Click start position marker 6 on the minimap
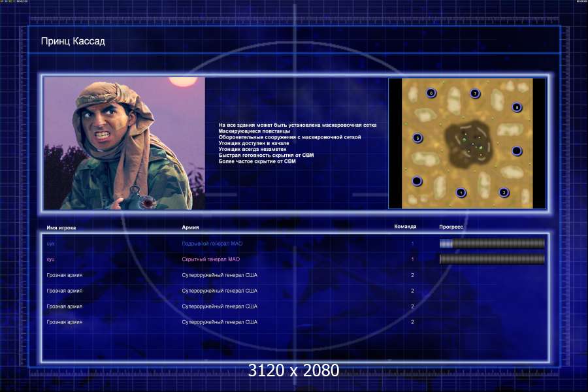 pyautogui.click(x=431, y=93)
